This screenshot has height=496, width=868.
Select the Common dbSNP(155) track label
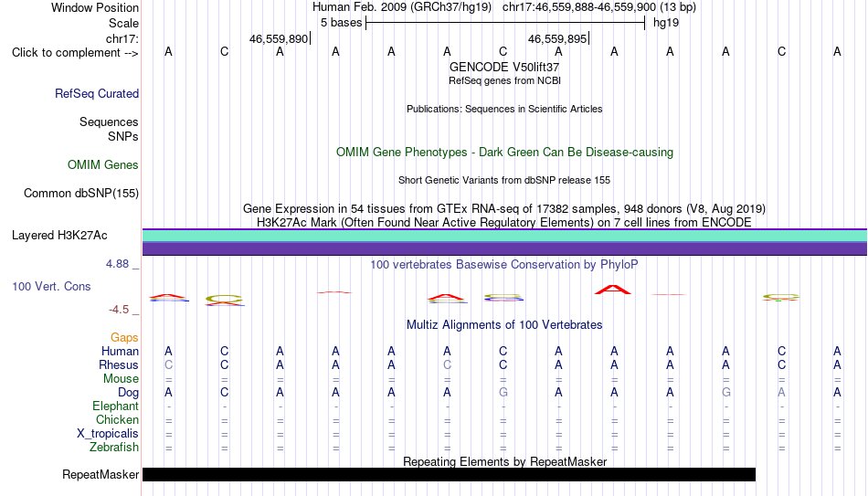(x=81, y=194)
